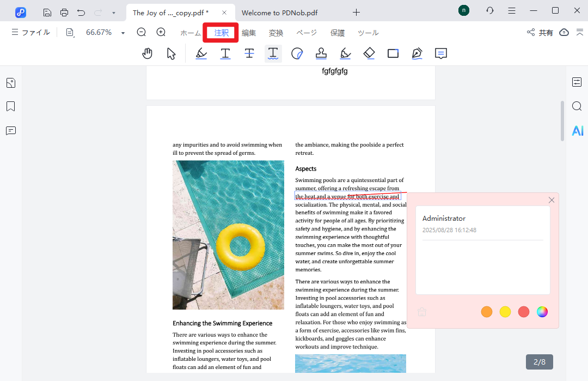The width and height of the screenshot is (588, 381).
Task: Activate the Stamp annotation tool
Action: point(321,53)
